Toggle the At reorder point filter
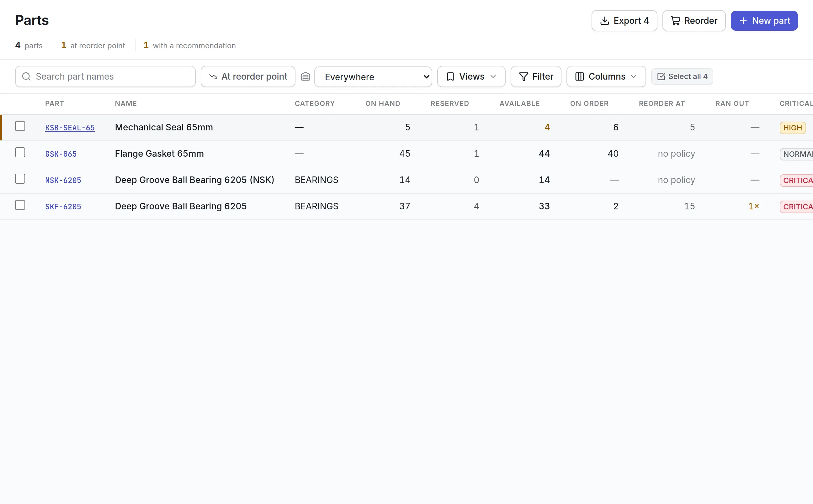This screenshot has height=504, width=813. pos(248,77)
